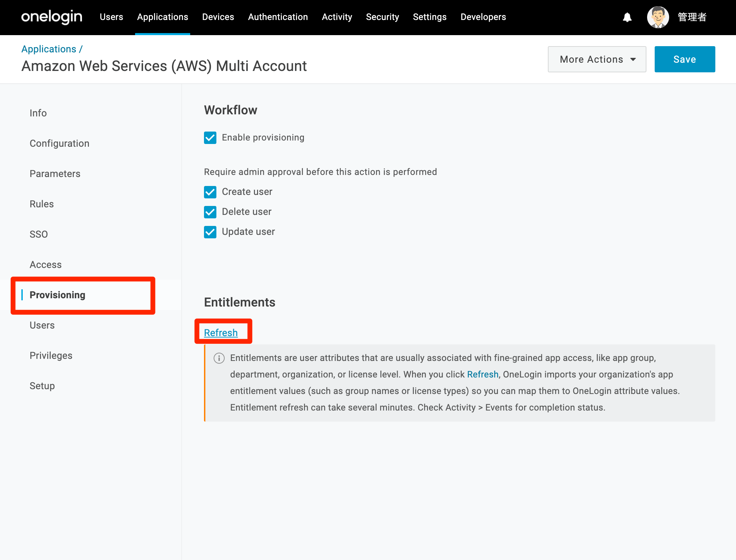736x560 pixels.
Task: Toggle the Update user approval checkbox
Action: click(x=210, y=232)
